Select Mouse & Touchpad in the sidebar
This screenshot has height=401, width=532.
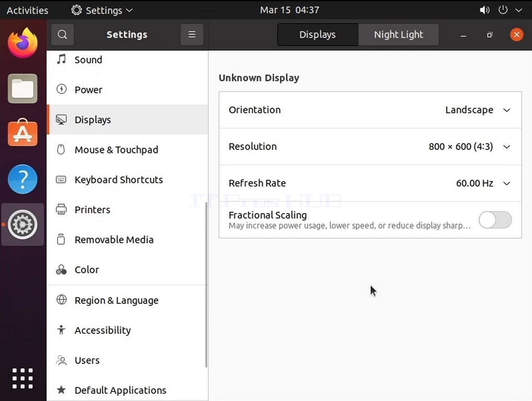[127, 149]
